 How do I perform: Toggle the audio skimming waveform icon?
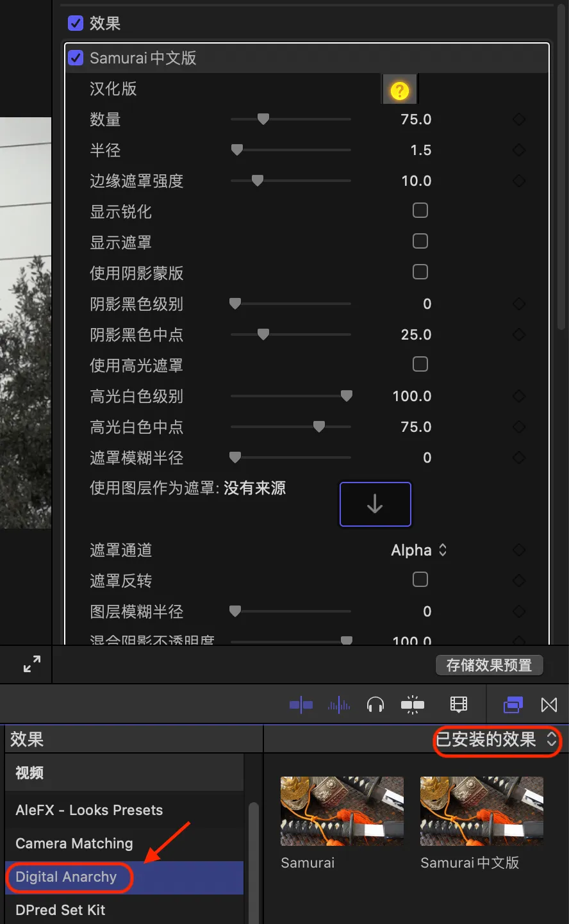[x=339, y=705]
